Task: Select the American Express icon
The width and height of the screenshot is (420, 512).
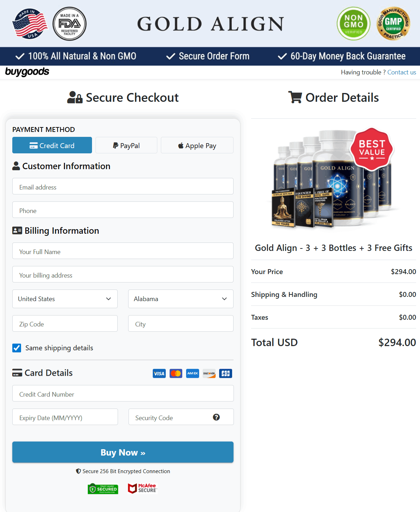Action: (x=192, y=373)
